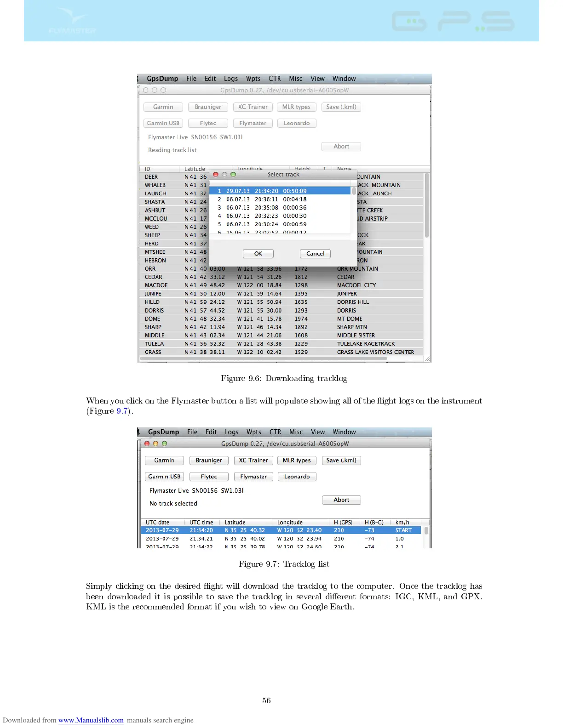Open Wpts menu in lower GpsDump menubar
This screenshot has width=563, height=728.
click(x=253, y=432)
